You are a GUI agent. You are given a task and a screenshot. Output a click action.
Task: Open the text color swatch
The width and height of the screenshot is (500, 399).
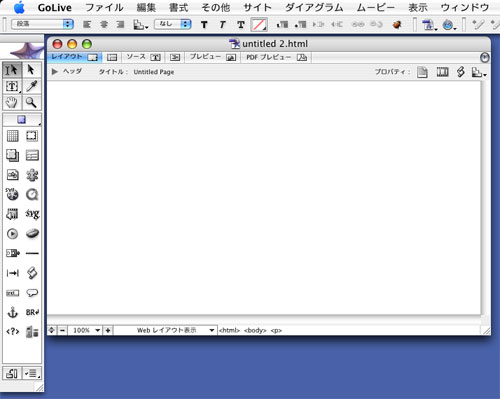pos(259,25)
